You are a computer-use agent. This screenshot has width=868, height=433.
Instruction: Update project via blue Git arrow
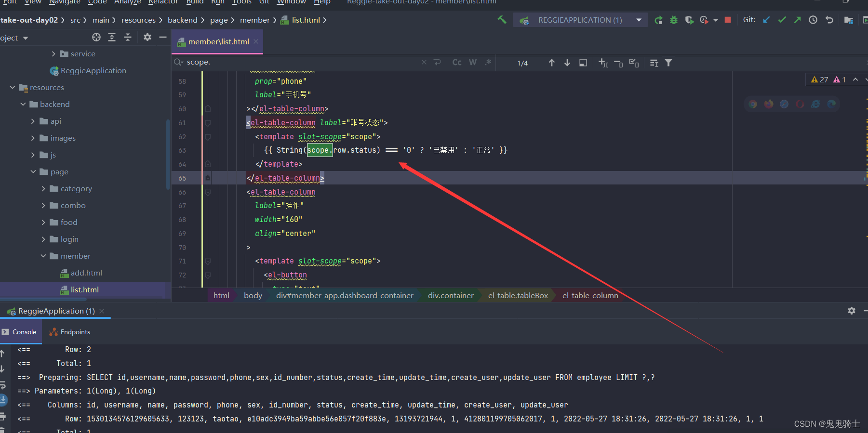[766, 20]
